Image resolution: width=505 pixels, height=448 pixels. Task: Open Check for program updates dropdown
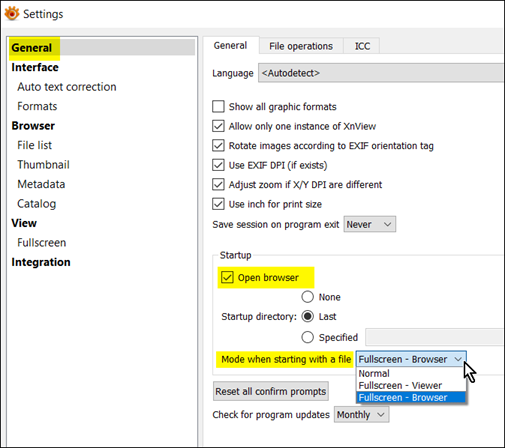(x=361, y=415)
